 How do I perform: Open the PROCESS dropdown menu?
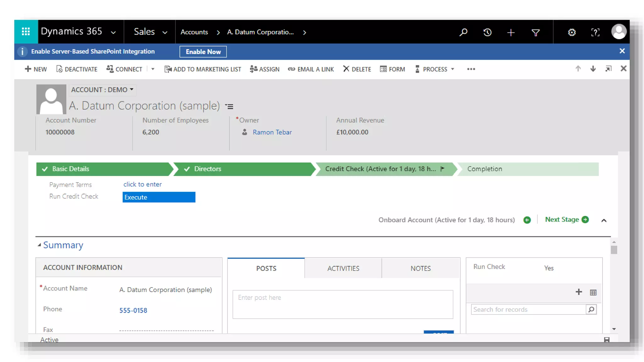(x=436, y=69)
